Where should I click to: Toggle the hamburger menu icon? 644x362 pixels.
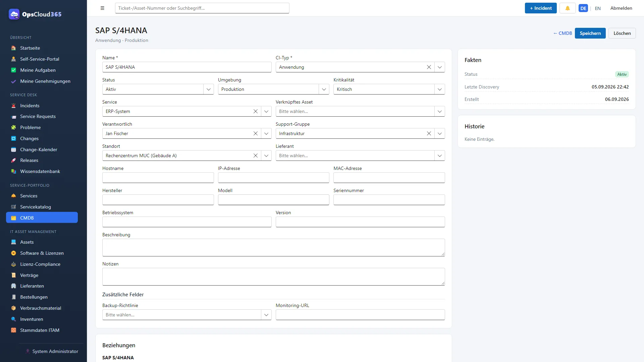click(102, 8)
